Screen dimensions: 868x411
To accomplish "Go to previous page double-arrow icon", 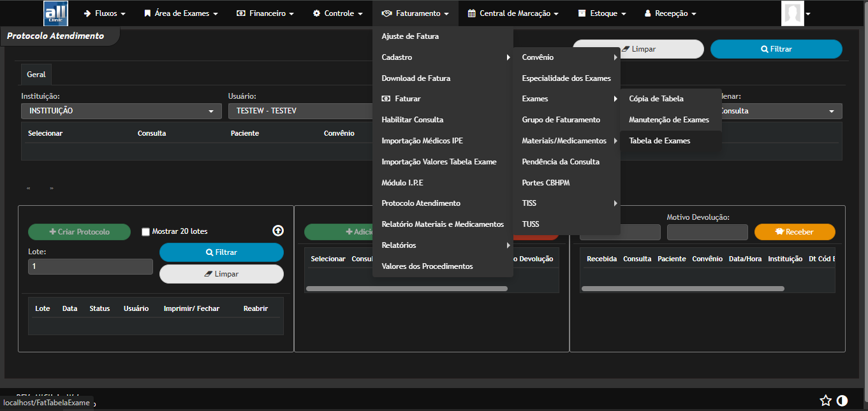I will tap(29, 189).
